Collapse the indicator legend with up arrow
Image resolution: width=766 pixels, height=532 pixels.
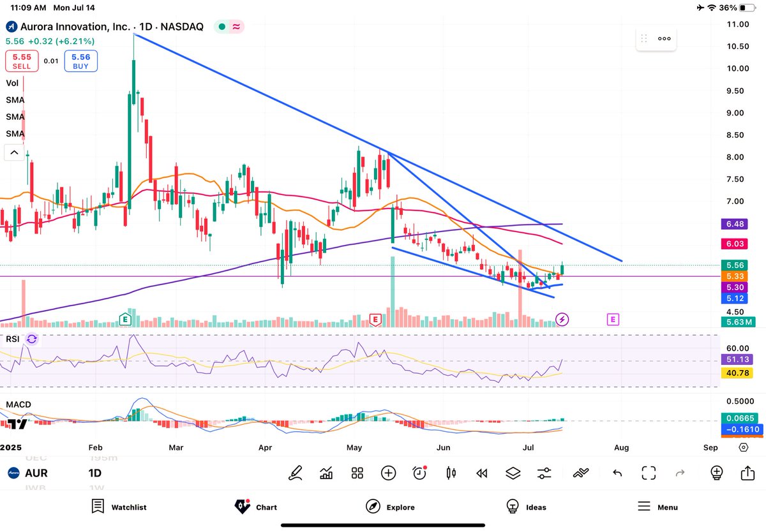click(13, 152)
